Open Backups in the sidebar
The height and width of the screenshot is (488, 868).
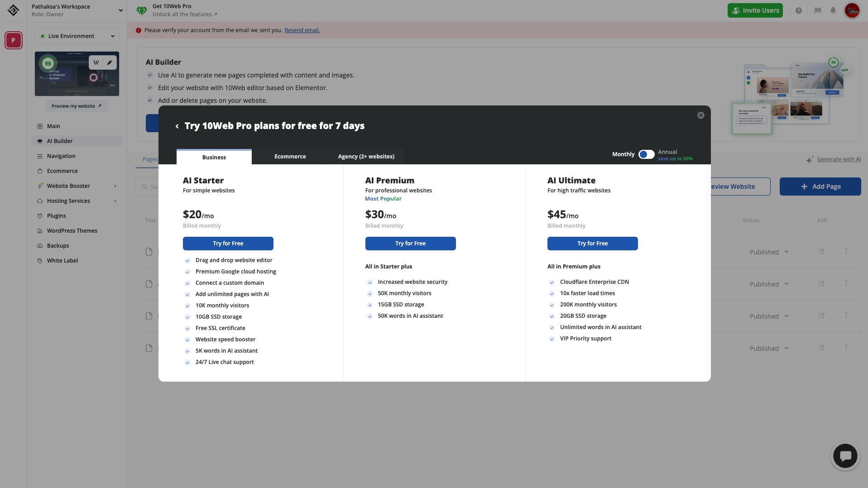58,246
